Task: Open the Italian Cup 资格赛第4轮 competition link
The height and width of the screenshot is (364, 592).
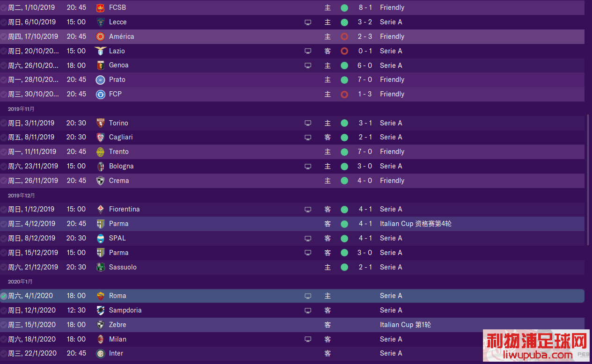Action: click(x=416, y=224)
